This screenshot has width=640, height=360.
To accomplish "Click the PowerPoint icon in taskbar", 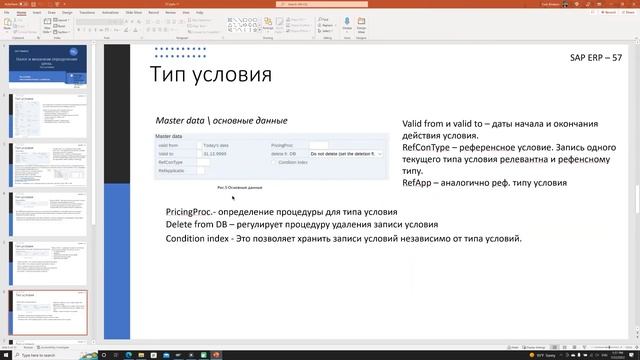I will click(216, 355).
